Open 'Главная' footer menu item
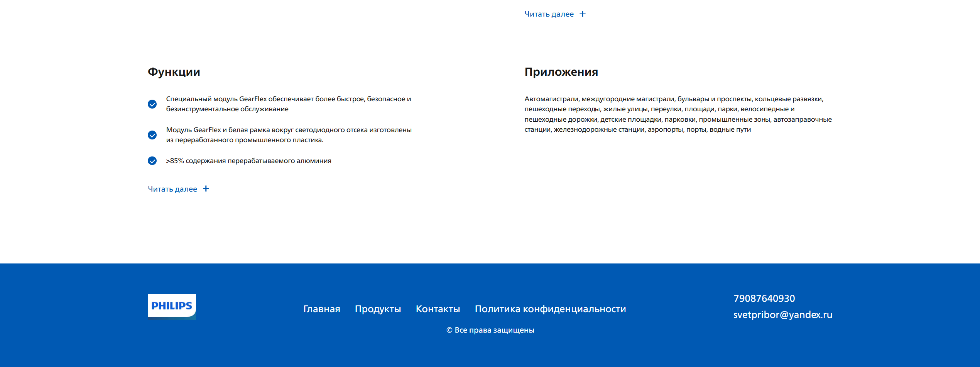The width and height of the screenshot is (980, 367). 322,309
